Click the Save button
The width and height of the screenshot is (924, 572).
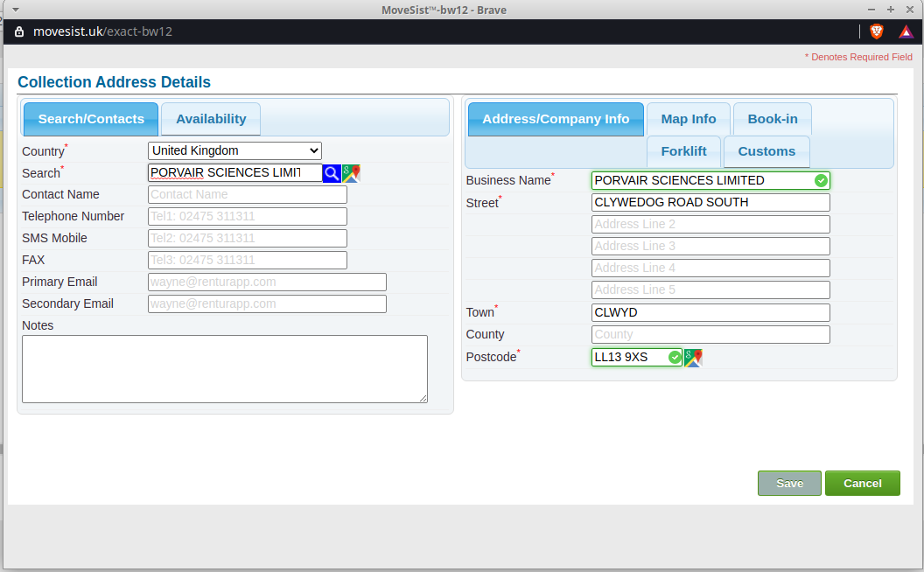click(x=789, y=483)
